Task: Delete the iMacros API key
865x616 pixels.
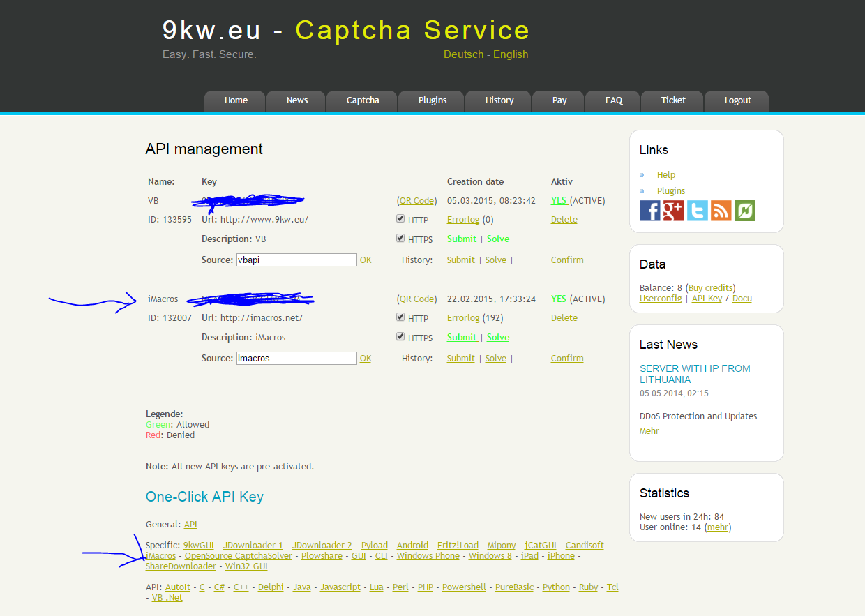Action: tap(564, 318)
